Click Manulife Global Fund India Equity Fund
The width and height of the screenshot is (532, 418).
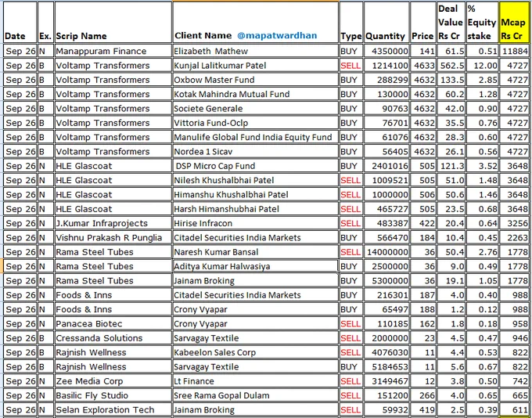(x=256, y=137)
